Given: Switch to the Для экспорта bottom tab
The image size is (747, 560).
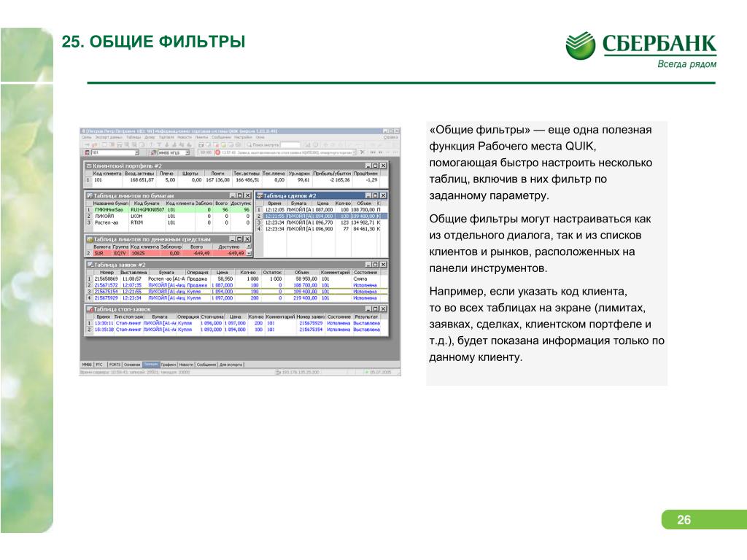Looking at the screenshot, I should click(231, 365).
